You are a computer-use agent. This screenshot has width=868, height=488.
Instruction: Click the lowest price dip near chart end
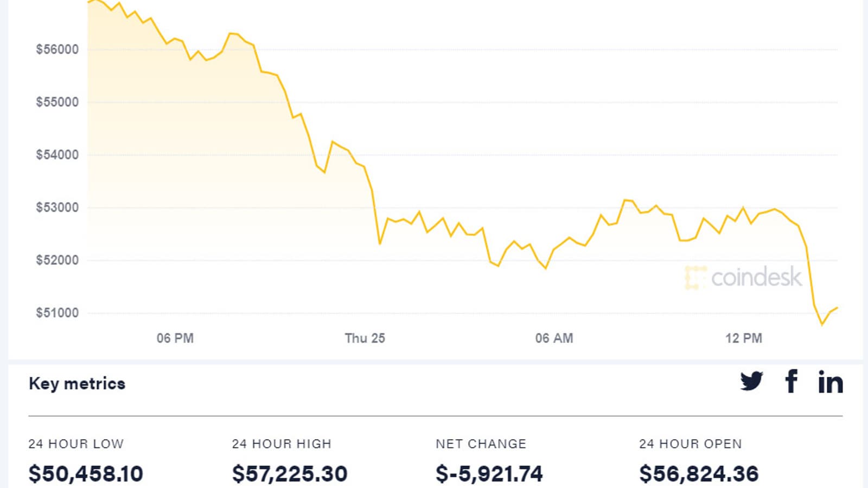[x=822, y=324]
